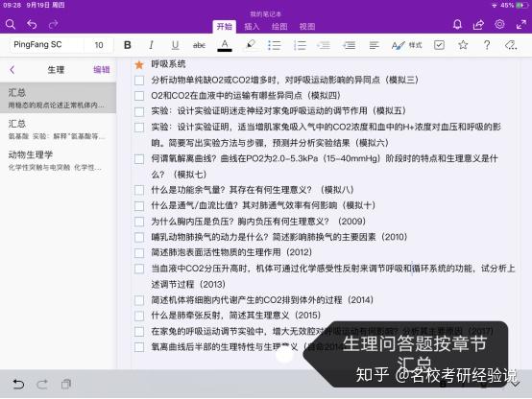Toggle bold formatting
The height and width of the screenshot is (399, 532).
[x=128, y=45]
